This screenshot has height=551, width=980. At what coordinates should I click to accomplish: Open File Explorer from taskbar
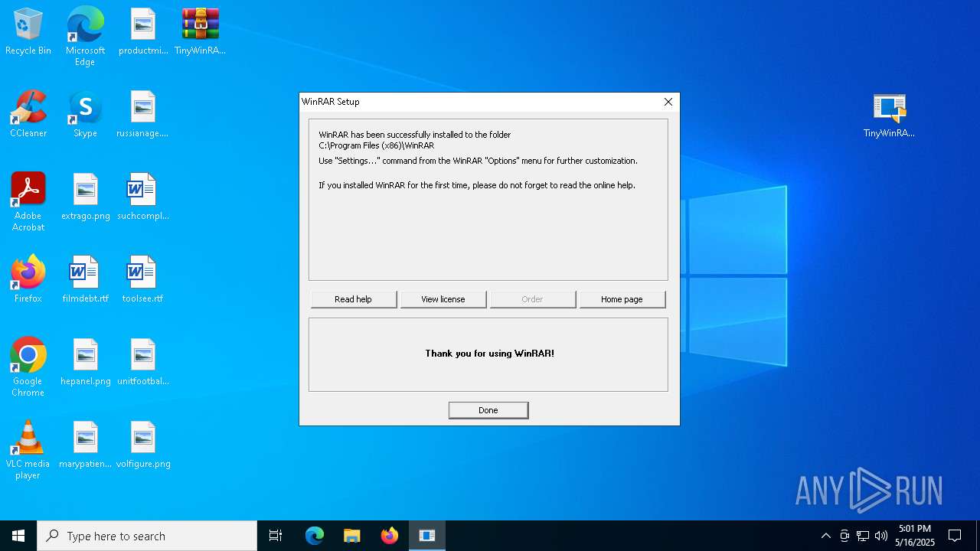[x=352, y=536]
